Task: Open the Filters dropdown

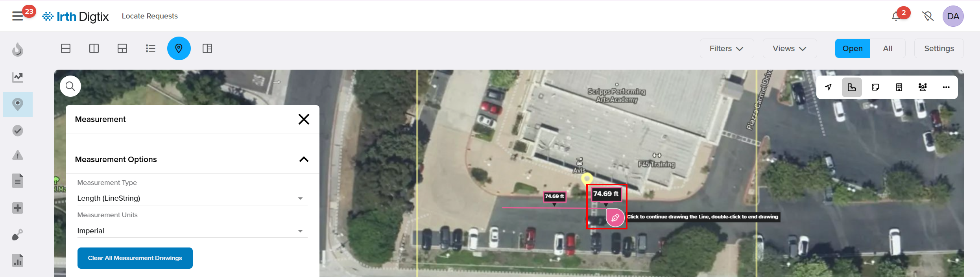Action: pos(727,48)
